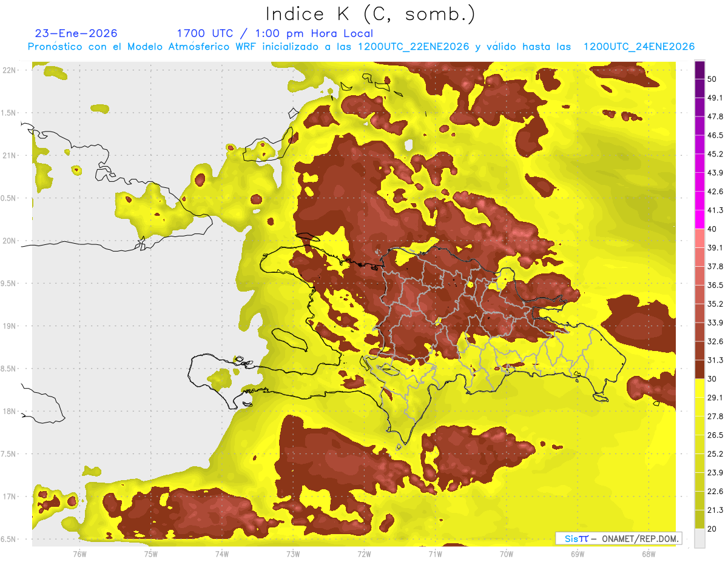Viewport: 728px width, 562px height.
Task: Select the '17N' latitude axis label
Action: pyautogui.click(x=10, y=497)
